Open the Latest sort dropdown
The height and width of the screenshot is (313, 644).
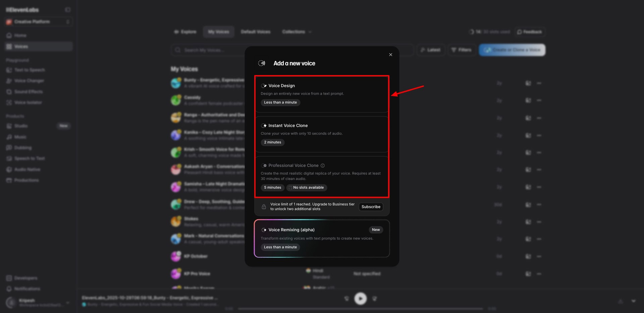coord(430,50)
